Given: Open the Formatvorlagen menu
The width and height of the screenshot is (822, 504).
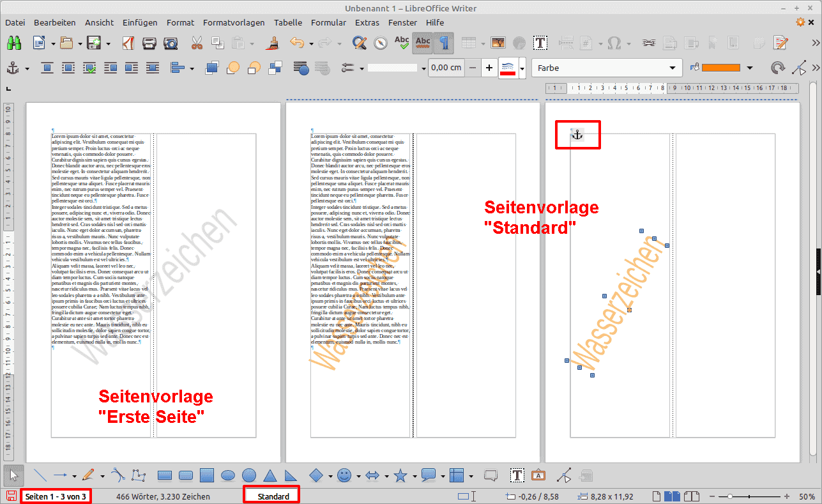Looking at the screenshot, I should click(233, 22).
